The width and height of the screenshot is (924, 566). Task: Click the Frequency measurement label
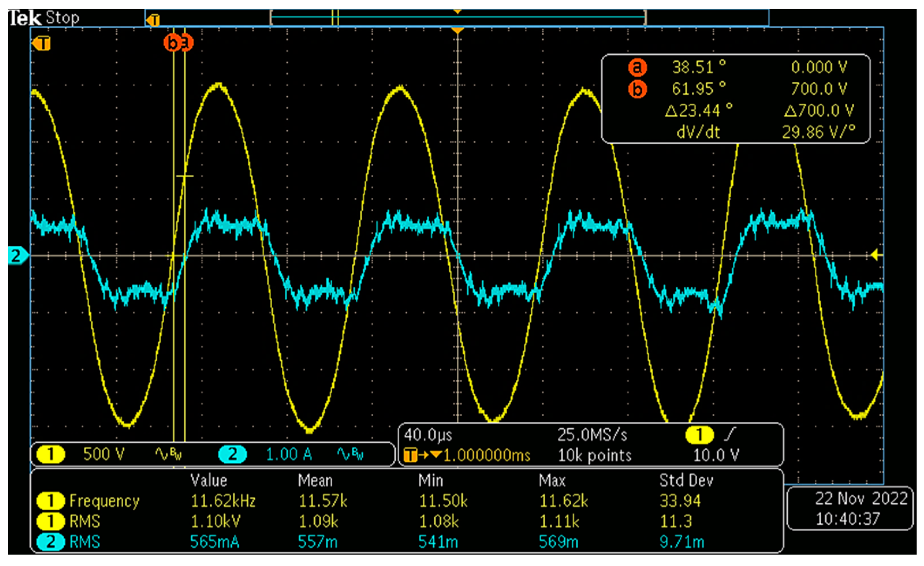pyautogui.click(x=105, y=501)
